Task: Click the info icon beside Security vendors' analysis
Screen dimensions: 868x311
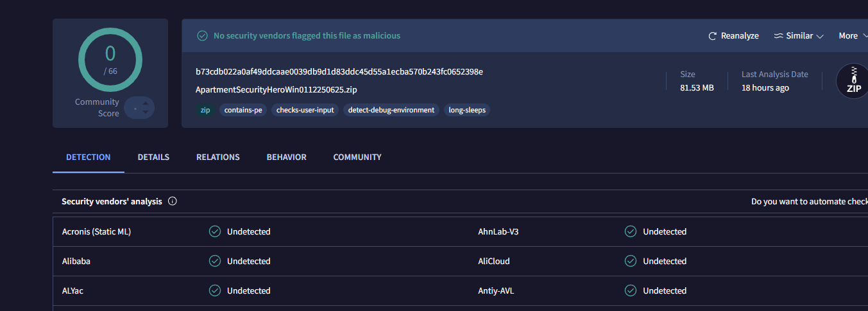Action: [x=172, y=201]
